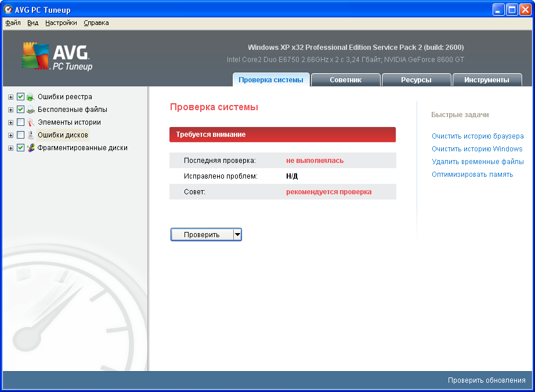Select the Ошибки дисков tree item label
The image size is (535, 392).
tap(63, 135)
